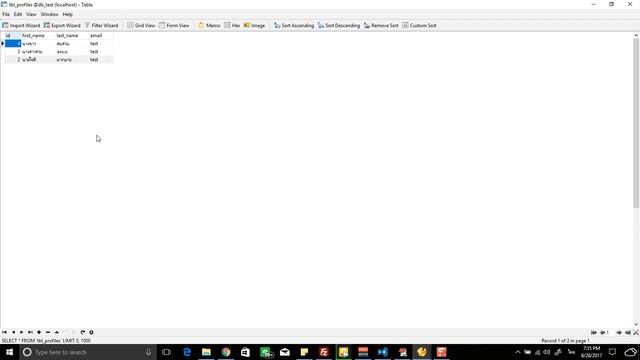
Task: Click the Record 1 of 3 status text
Action: pyautogui.click(x=565, y=340)
